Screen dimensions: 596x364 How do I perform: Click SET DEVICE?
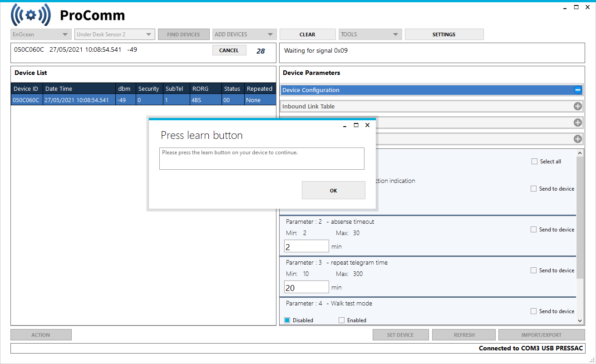[400, 334]
